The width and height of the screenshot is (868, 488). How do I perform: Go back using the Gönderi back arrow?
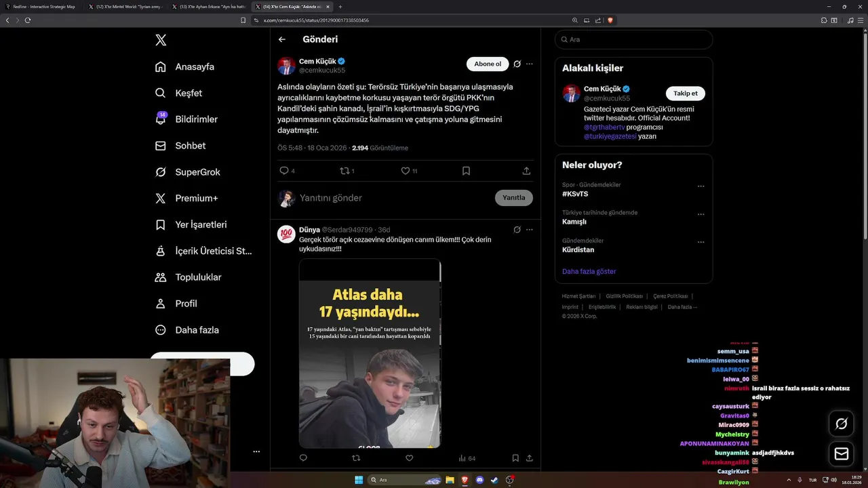click(x=282, y=39)
